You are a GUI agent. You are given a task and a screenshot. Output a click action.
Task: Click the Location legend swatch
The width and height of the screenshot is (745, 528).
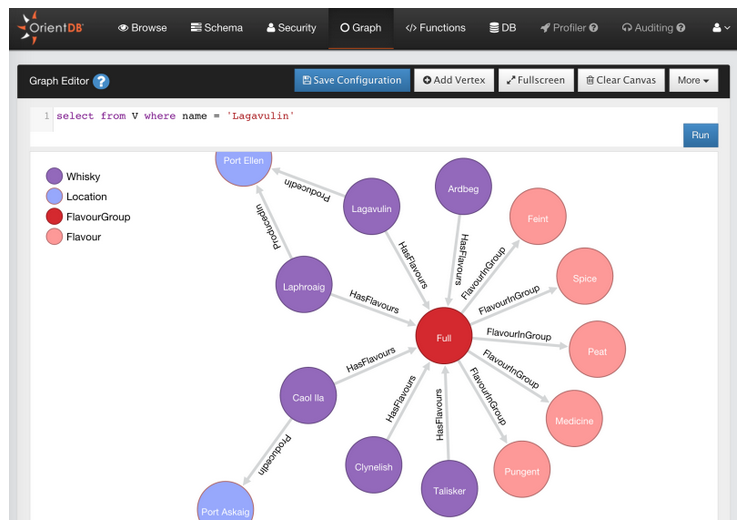tap(54, 196)
